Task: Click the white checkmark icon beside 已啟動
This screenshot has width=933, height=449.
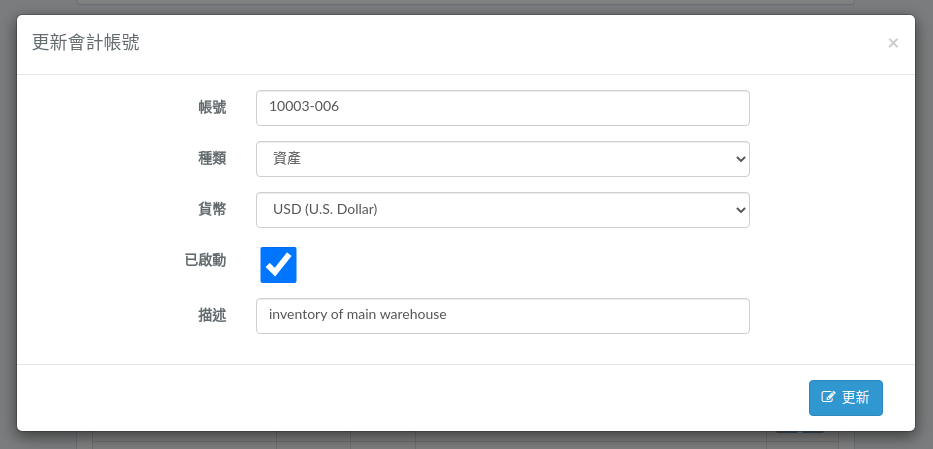Action: tap(278, 265)
